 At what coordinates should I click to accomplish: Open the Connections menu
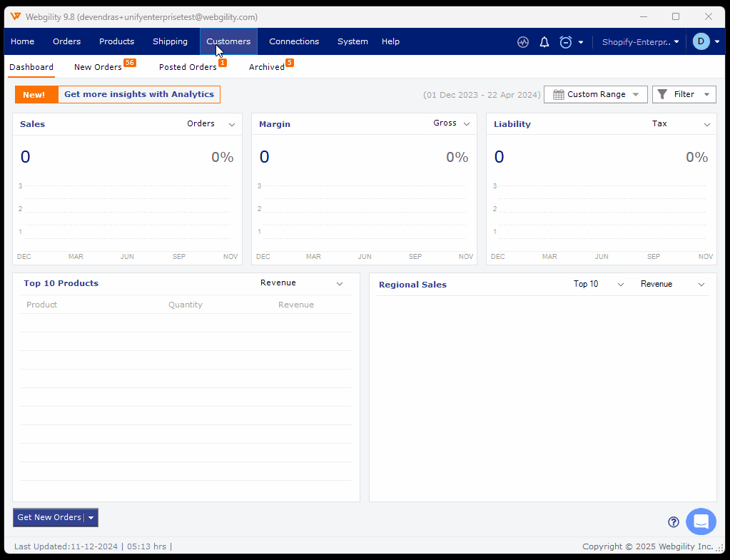click(294, 41)
